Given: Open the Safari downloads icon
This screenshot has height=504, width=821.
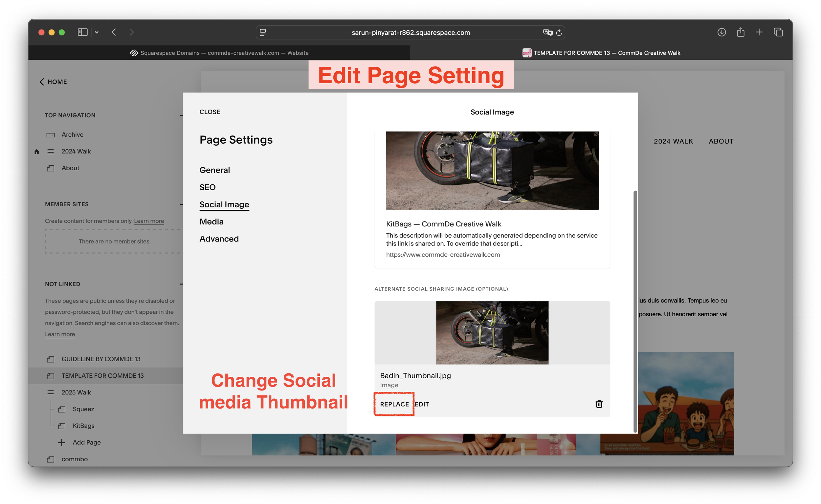Looking at the screenshot, I should click(x=721, y=32).
